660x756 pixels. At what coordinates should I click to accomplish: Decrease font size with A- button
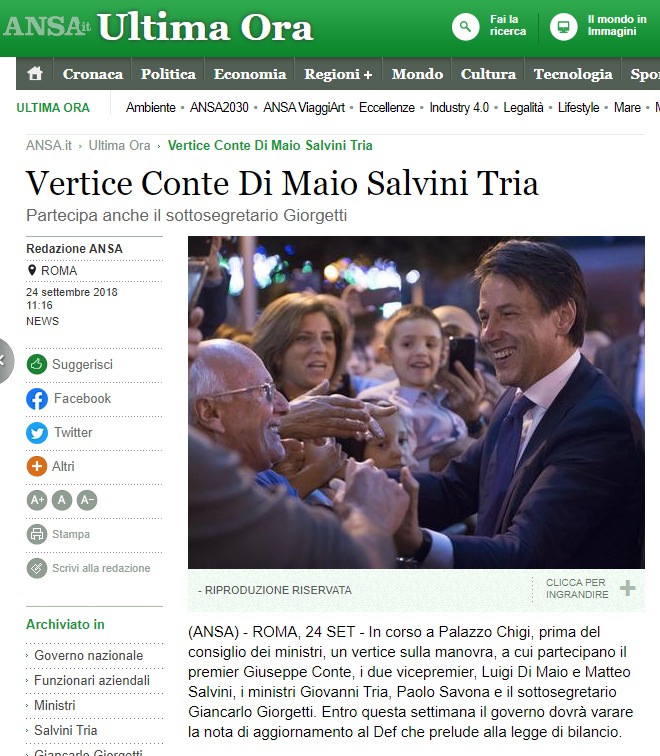87,500
